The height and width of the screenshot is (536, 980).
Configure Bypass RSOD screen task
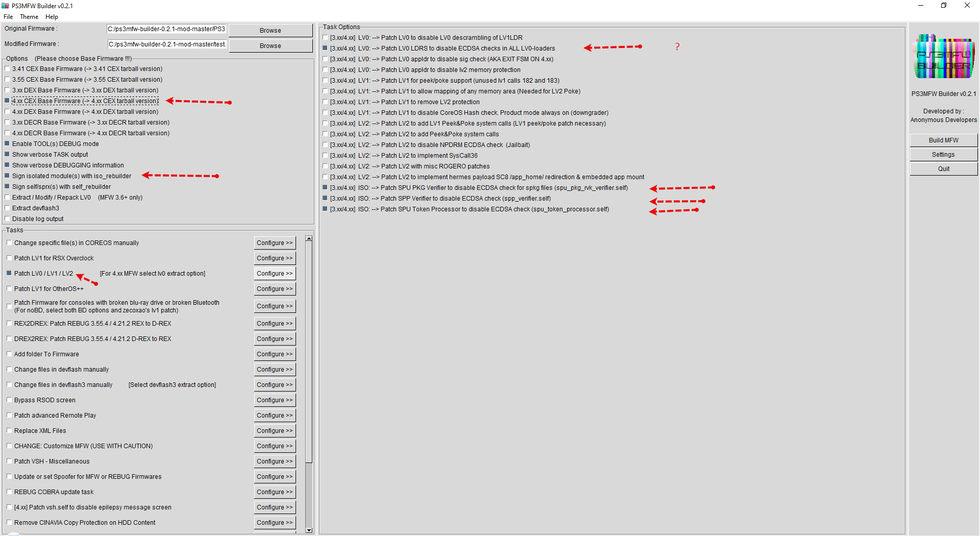click(x=275, y=400)
